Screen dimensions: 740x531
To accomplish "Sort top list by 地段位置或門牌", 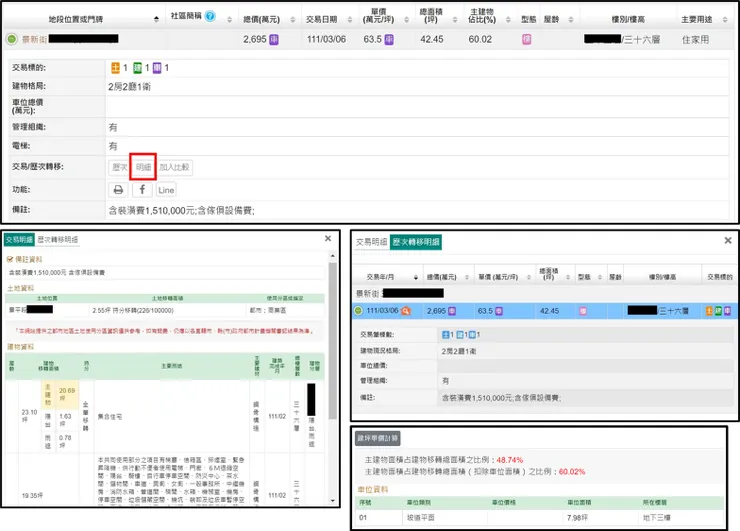I will coord(156,19).
